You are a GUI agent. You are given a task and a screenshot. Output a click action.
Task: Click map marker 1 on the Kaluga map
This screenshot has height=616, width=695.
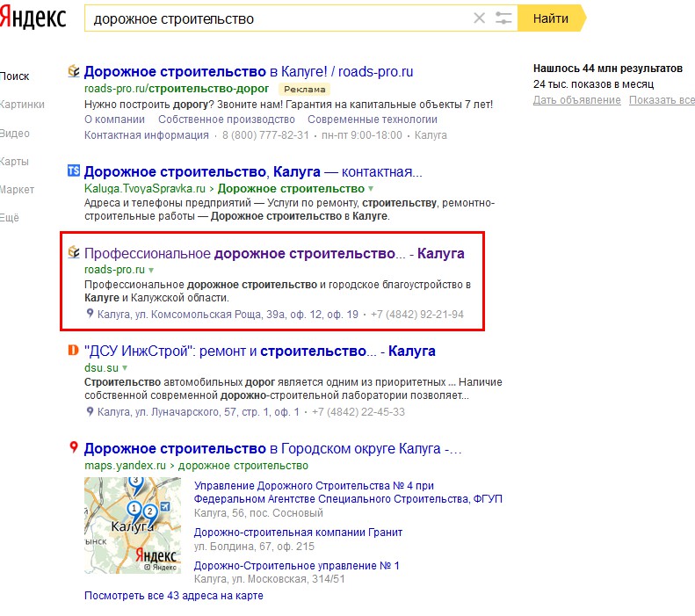pos(134,510)
